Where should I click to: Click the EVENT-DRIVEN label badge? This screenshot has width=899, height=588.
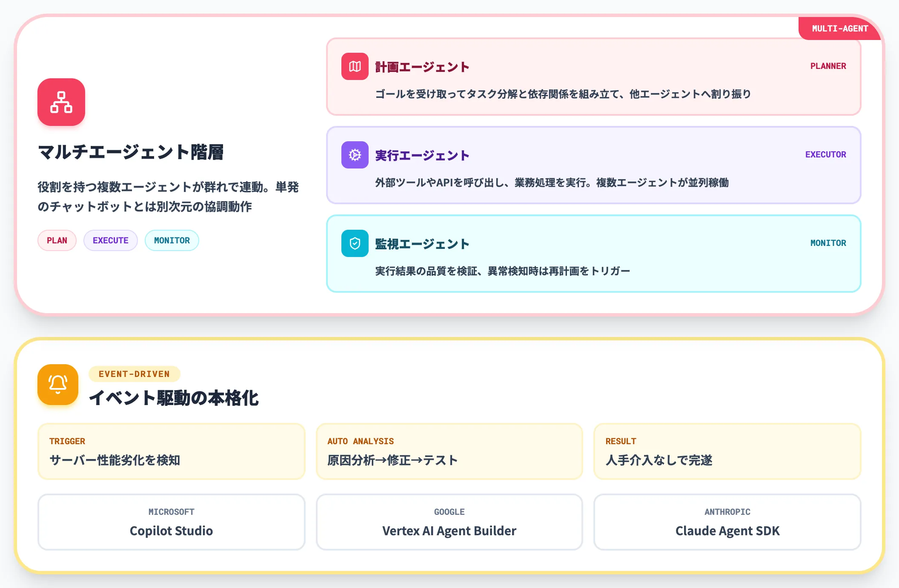coord(134,374)
